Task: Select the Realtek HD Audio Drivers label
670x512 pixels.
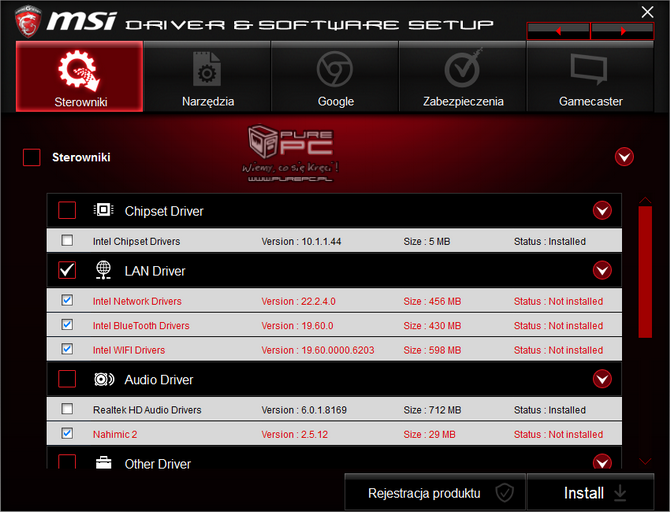Action: tap(147, 410)
